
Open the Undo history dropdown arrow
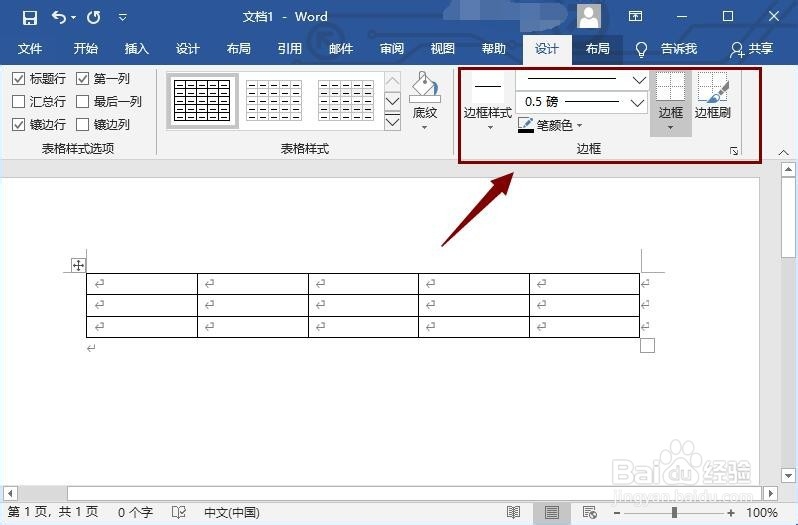(73, 18)
